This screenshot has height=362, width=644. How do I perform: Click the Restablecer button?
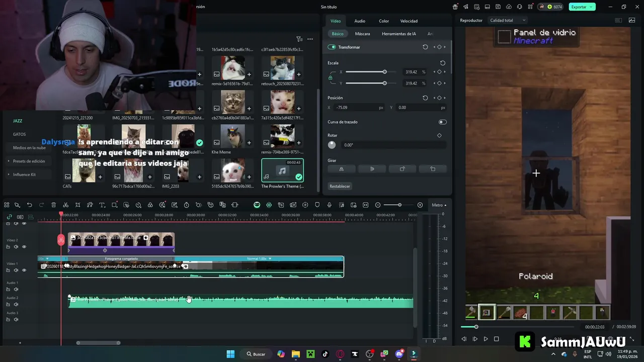340,186
